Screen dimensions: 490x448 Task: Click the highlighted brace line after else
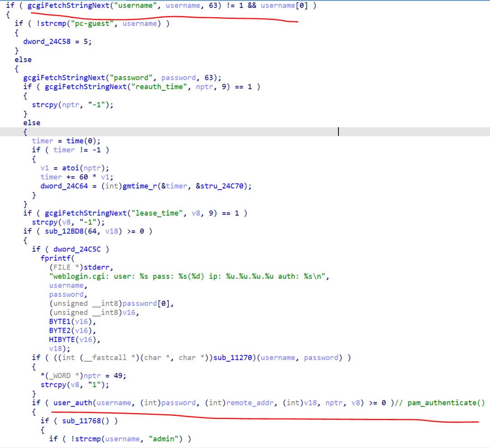click(x=245, y=132)
